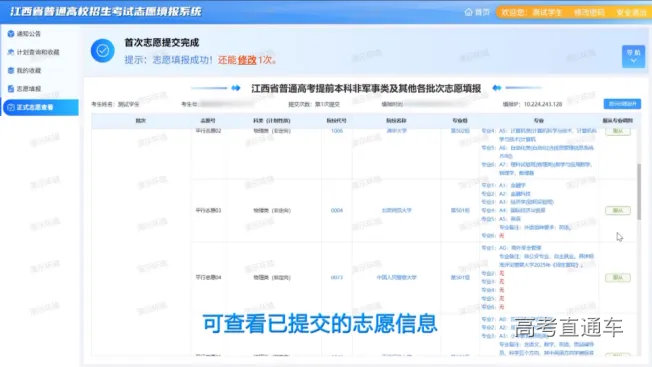Click the 院校名称 column header

(396, 121)
